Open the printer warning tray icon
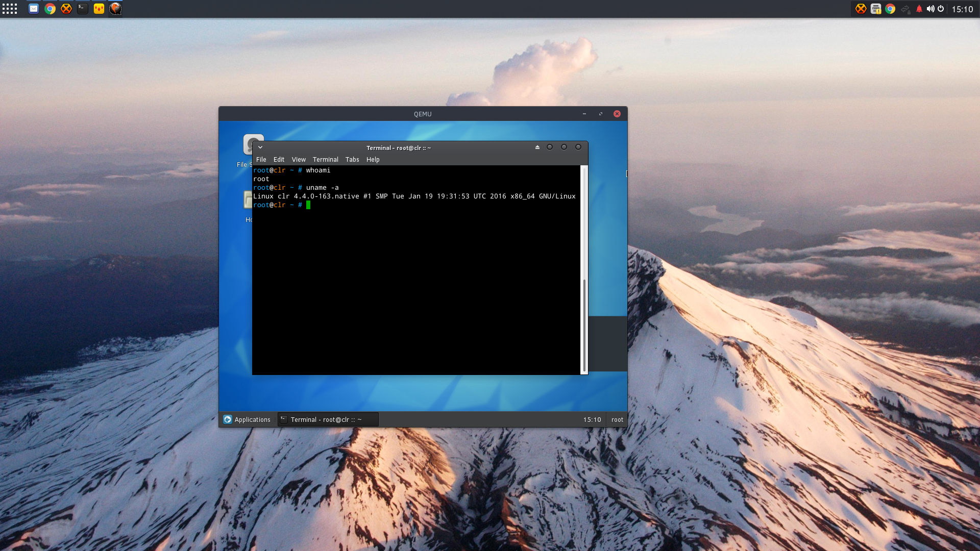The image size is (980, 551). point(876,9)
